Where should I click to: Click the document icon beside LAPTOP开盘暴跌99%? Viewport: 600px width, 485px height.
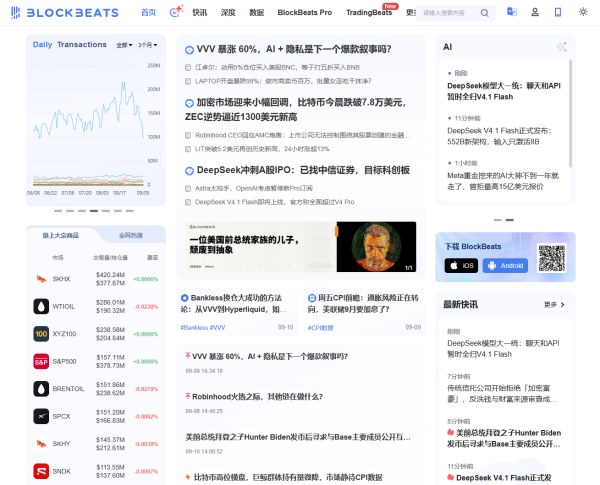click(x=188, y=81)
